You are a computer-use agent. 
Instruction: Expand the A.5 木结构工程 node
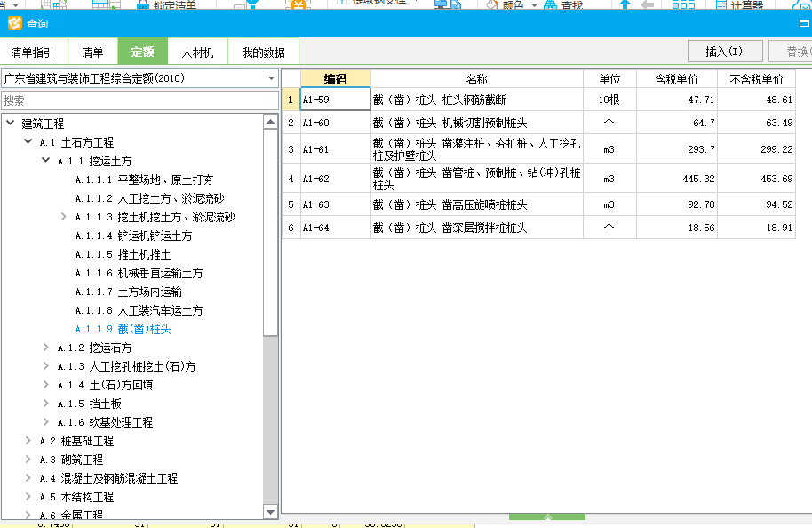coord(28,496)
